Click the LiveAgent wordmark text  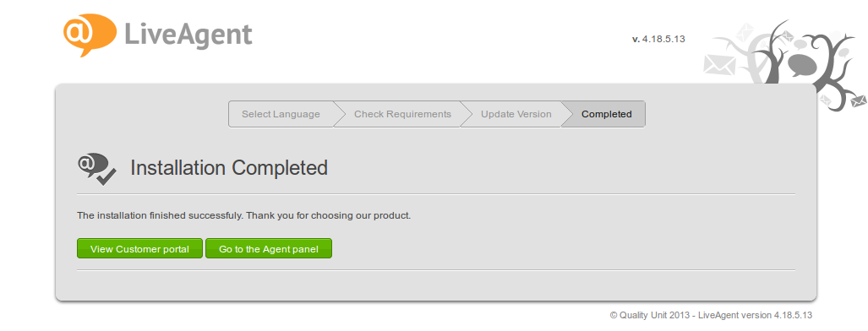[188, 35]
